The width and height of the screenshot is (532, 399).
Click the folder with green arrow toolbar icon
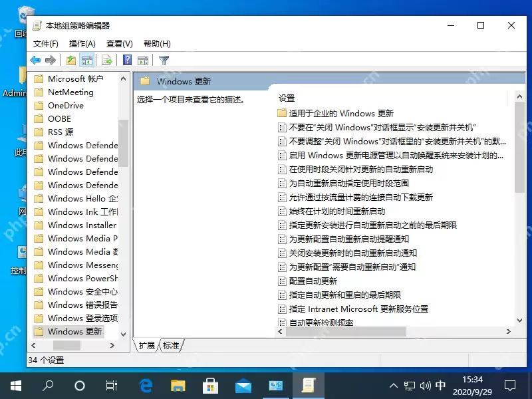[70, 60]
